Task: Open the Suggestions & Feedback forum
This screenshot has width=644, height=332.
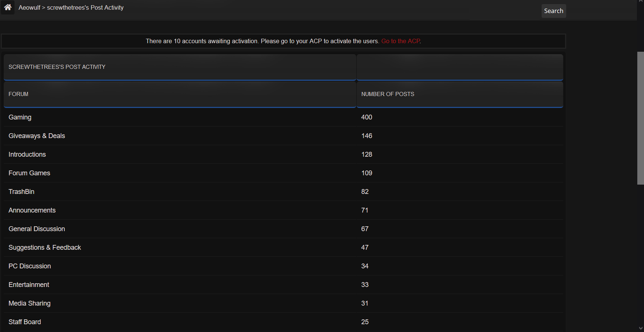Action: (x=45, y=248)
